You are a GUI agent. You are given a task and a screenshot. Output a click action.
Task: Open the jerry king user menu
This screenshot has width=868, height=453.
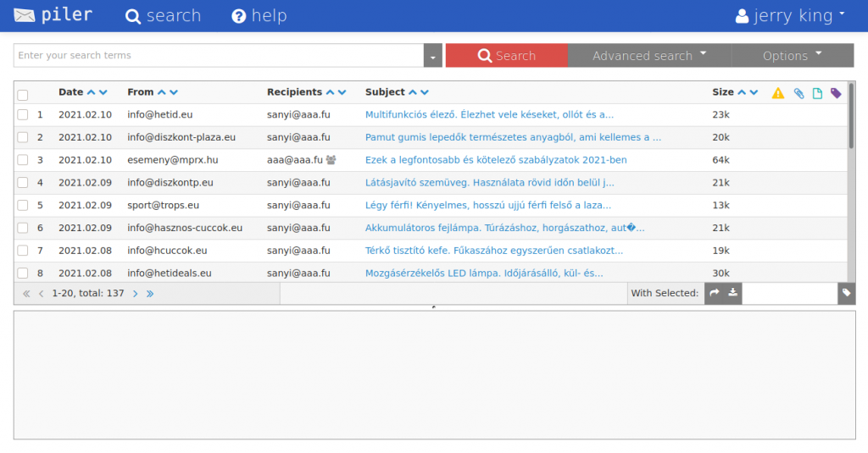click(790, 15)
